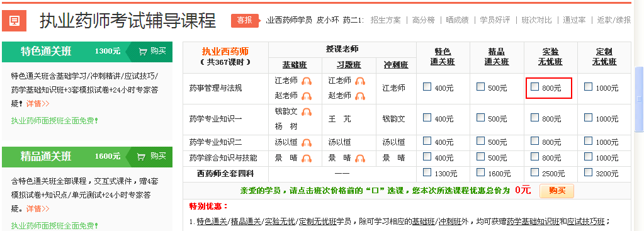
Task: Click the 冲刺班 column header link
Action: [396, 65]
